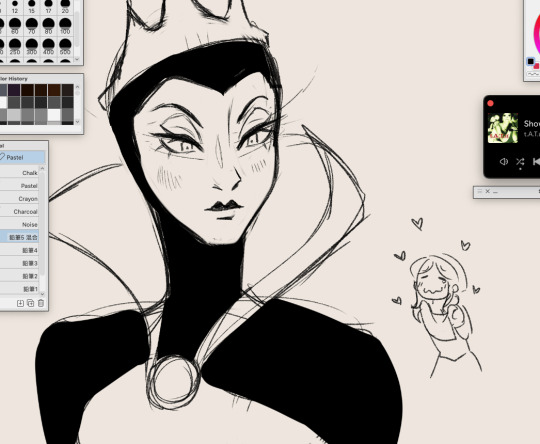Pick the orange-brown swatch in Color History

[x=54, y=90]
